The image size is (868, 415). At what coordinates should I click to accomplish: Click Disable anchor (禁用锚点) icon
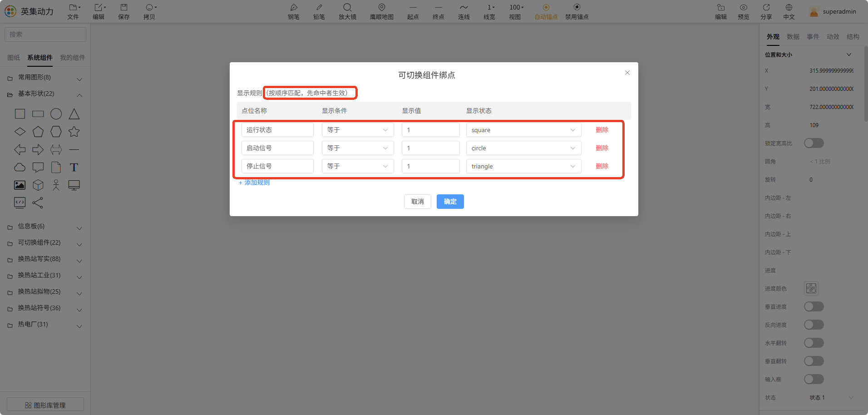pos(577,7)
